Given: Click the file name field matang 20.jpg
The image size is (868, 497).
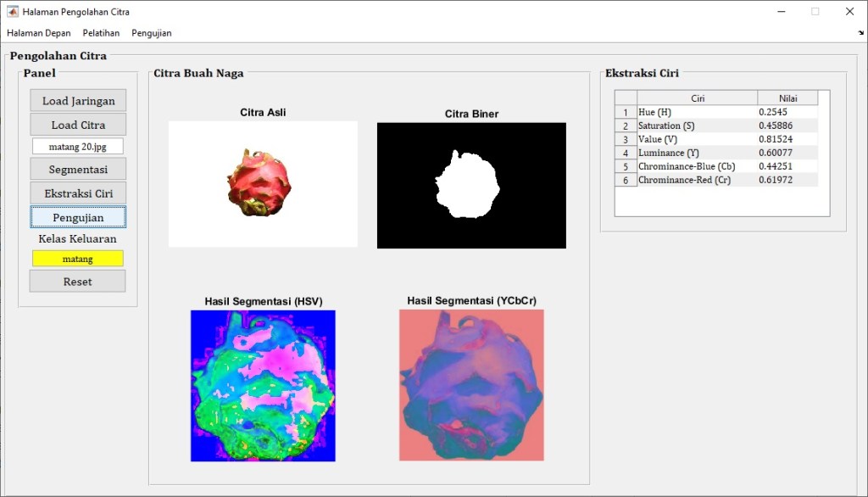Looking at the screenshot, I should pyautogui.click(x=78, y=147).
